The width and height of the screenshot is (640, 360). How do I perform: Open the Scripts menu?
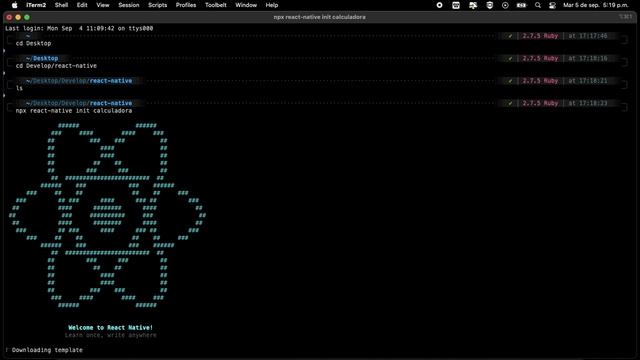point(158,5)
